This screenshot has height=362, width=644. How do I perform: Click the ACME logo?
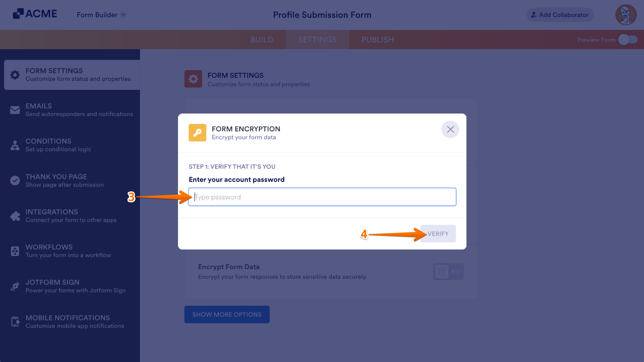click(35, 13)
